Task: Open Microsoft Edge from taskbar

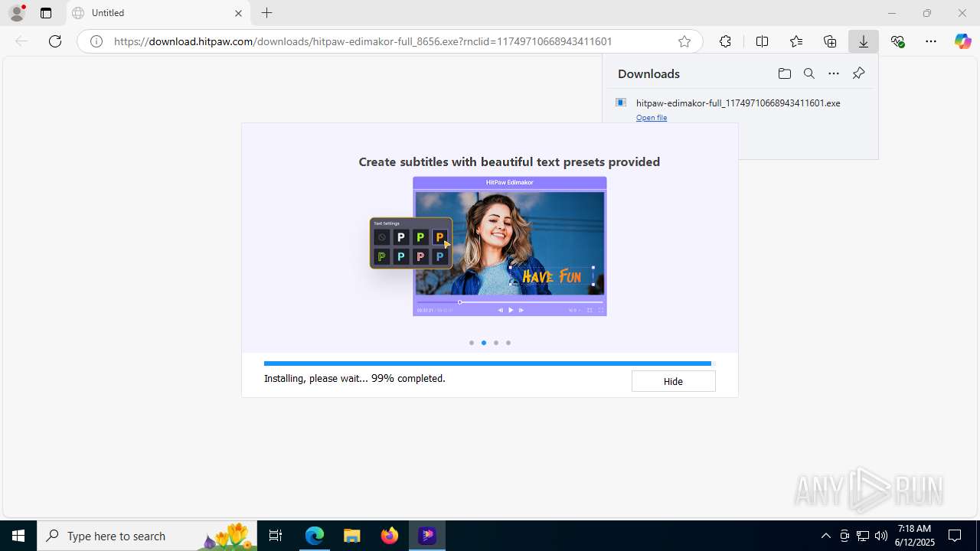Action: 315,536
